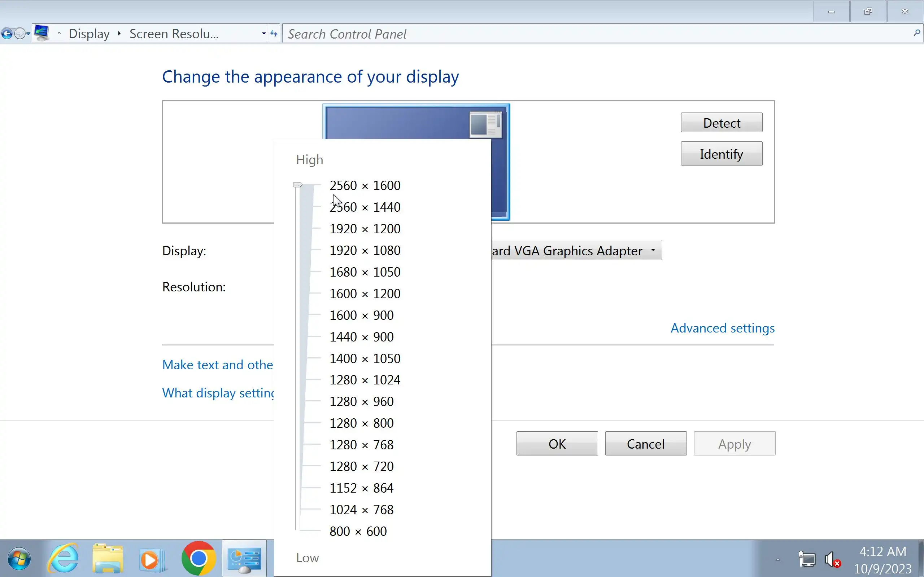This screenshot has width=924, height=577.
Task: Choose 1280 × 720 in resolution list
Action: click(x=361, y=466)
